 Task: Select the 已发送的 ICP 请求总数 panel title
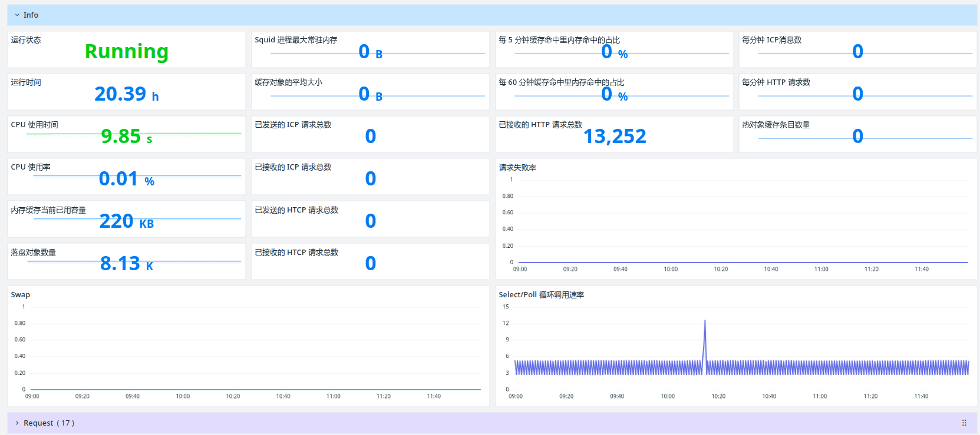(x=293, y=125)
